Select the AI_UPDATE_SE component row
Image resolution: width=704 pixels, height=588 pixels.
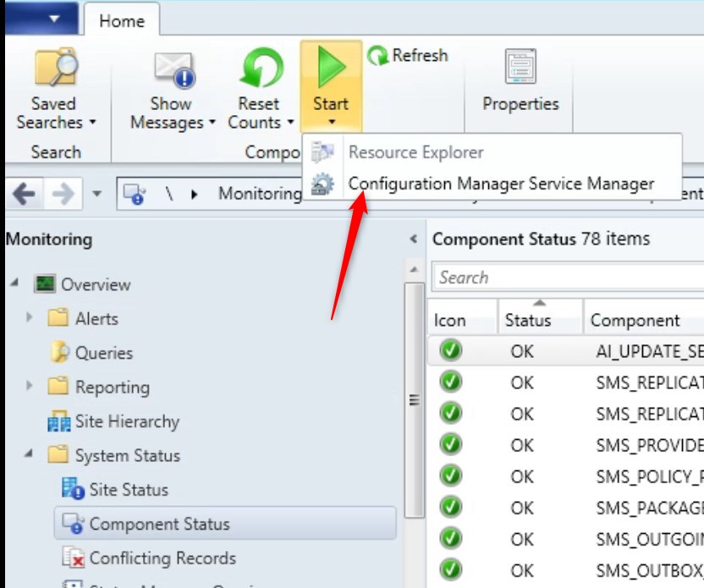tap(566, 350)
